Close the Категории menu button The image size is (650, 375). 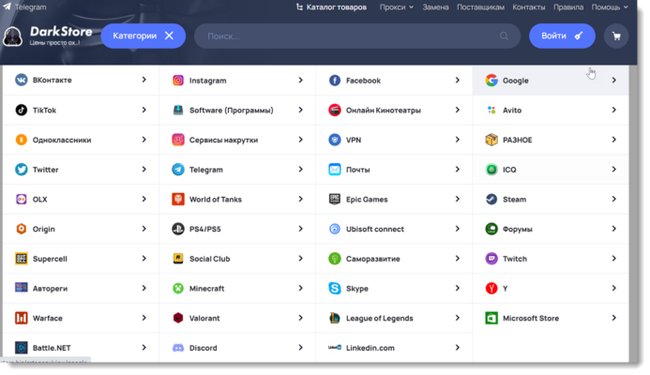[143, 36]
